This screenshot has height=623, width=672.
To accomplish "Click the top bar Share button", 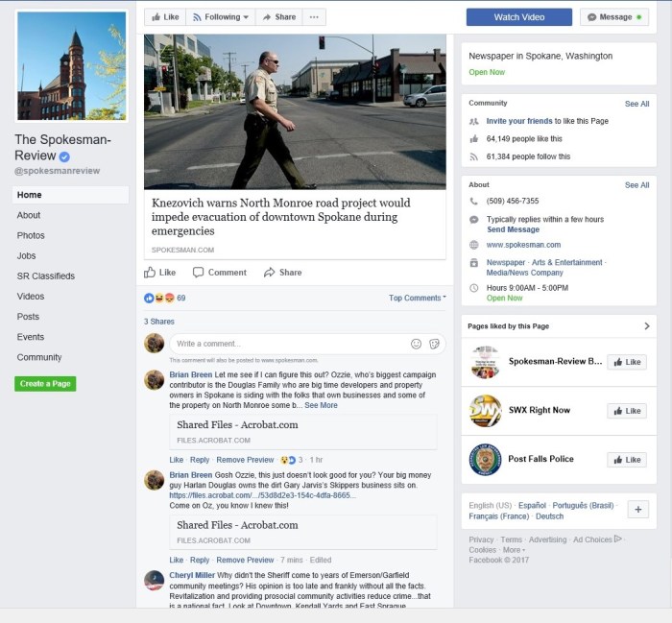I will pos(279,17).
